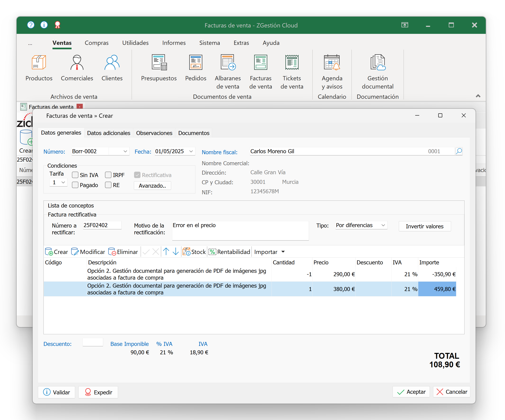Open Comerciales in the Ventas ribbon
505x420 pixels.
77,68
